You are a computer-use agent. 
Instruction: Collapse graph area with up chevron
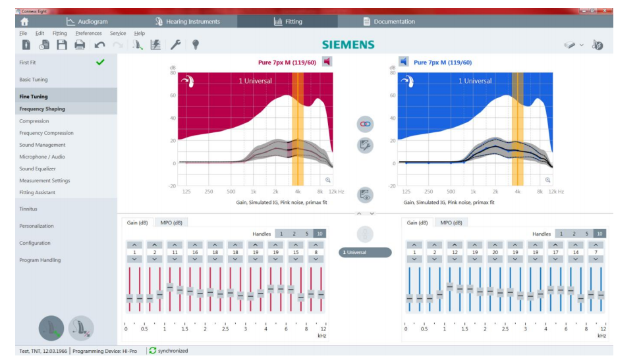359,214
